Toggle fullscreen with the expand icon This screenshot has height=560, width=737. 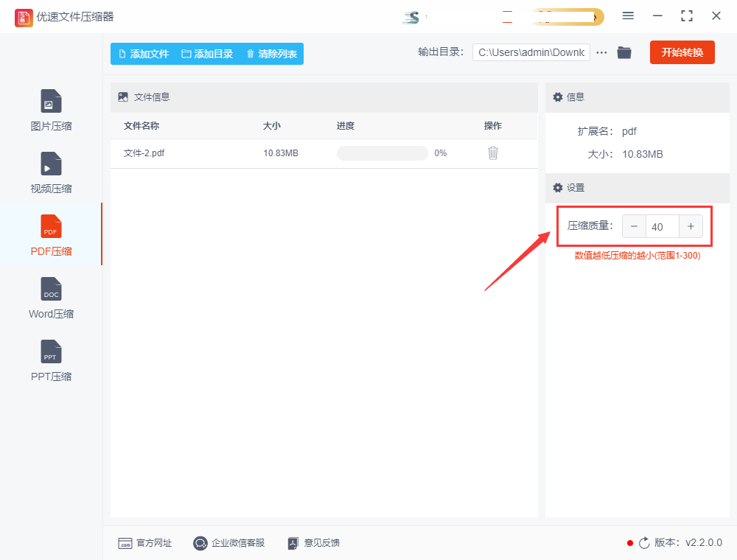(x=686, y=15)
